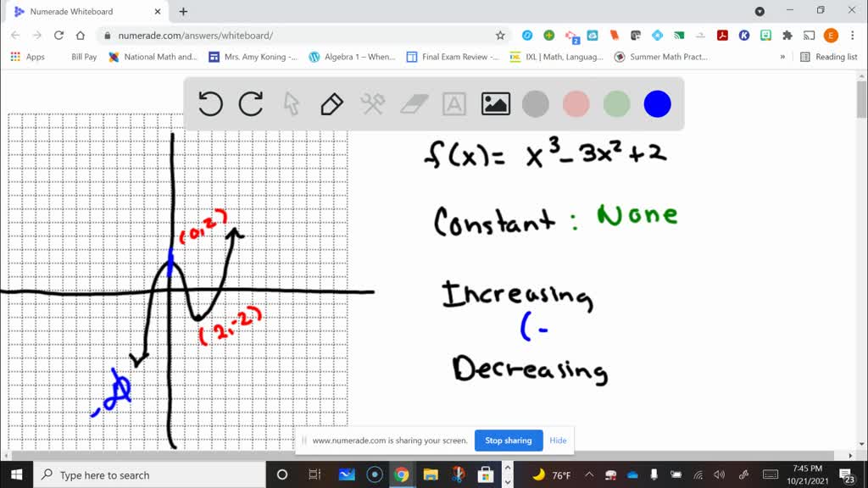Switch to the Numerade Whiteboard tab
Viewport: 868px width, 488px height.
85,13
